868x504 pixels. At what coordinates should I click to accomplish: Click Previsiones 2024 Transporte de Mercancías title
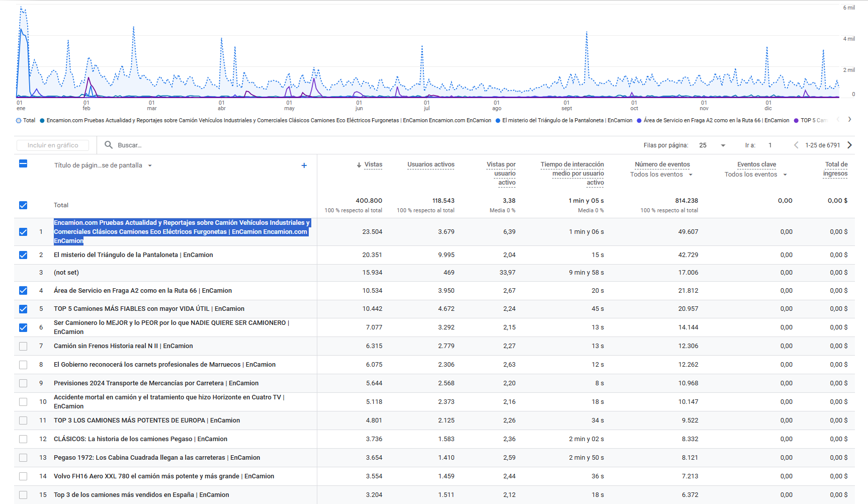156,383
